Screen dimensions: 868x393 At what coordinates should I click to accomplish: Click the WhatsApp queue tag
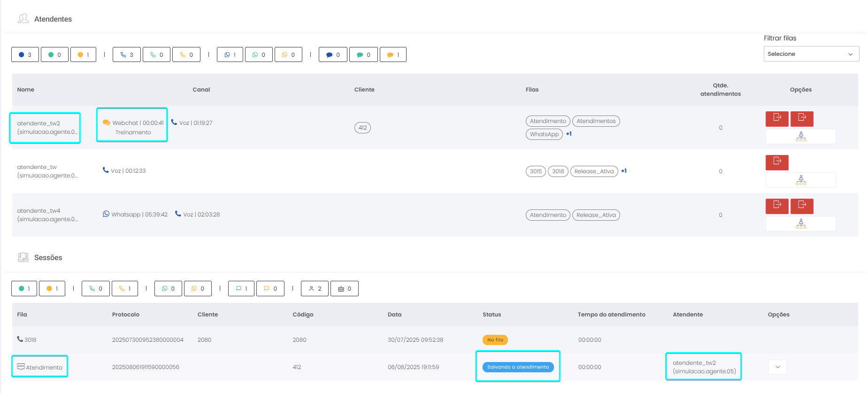544,134
